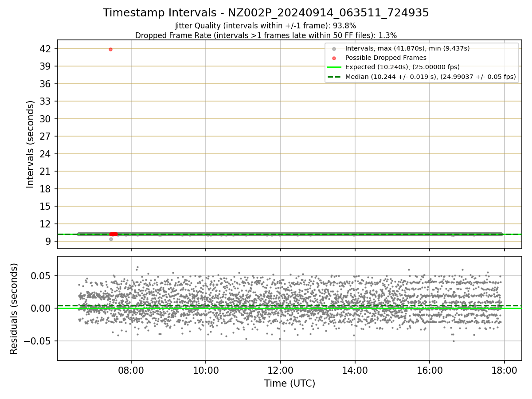
Task: Click legend entry 'Possible Dropped Frames'
Action: click(x=386, y=58)
